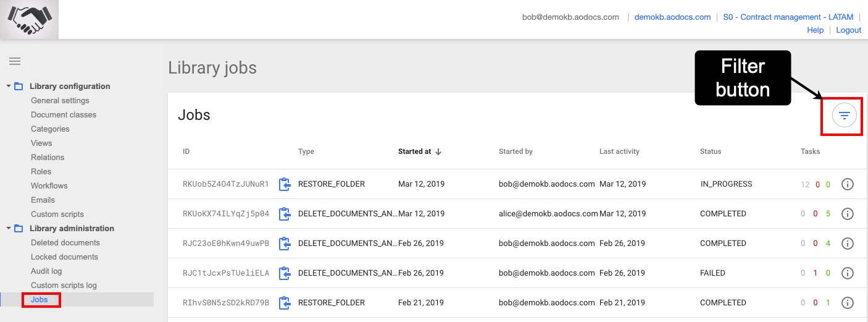This screenshot has width=868, height=322.
Task: Click job type icon for RJC23oE0hKwn49uwPB
Action: (285, 244)
